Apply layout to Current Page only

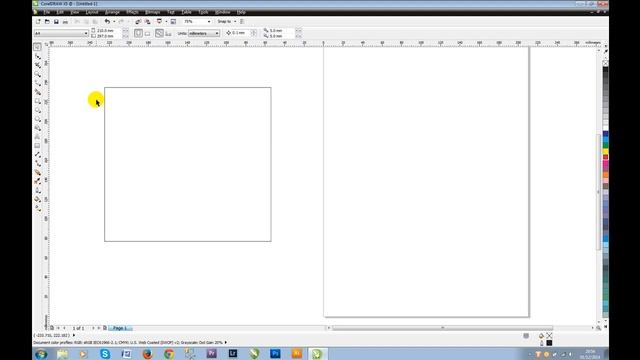click(168, 33)
